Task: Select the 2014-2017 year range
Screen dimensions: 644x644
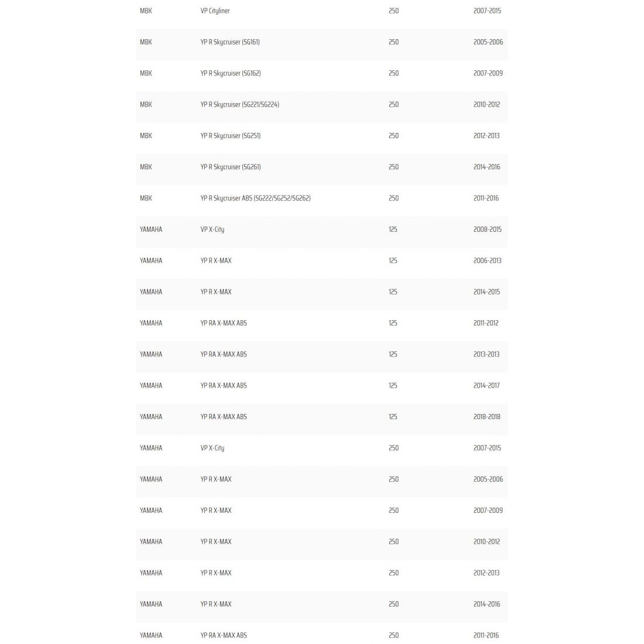Action: (487, 386)
